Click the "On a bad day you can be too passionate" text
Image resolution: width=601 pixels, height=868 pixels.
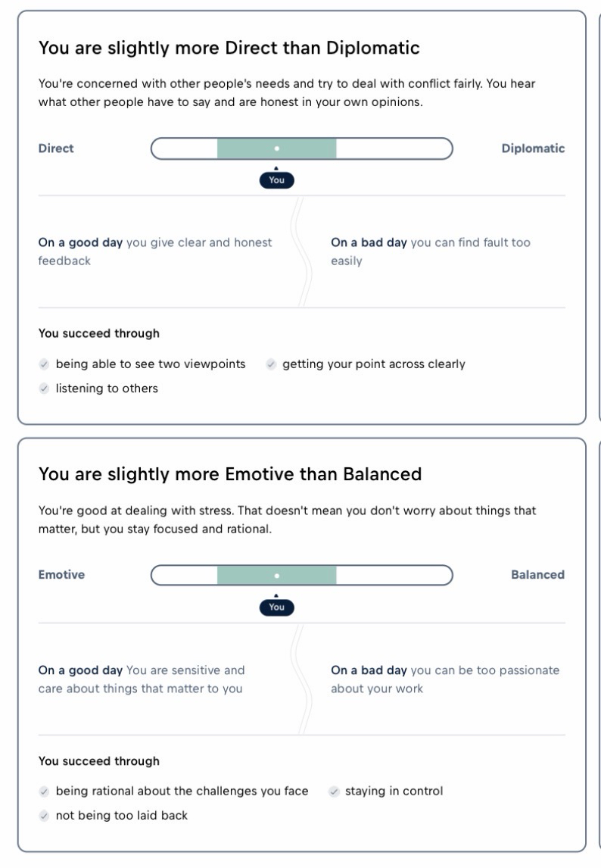pyautogui.click(x=444, y=679)
